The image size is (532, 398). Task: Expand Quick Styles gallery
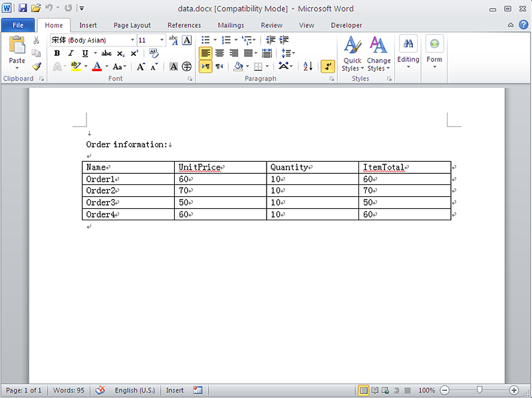[352, 54]
